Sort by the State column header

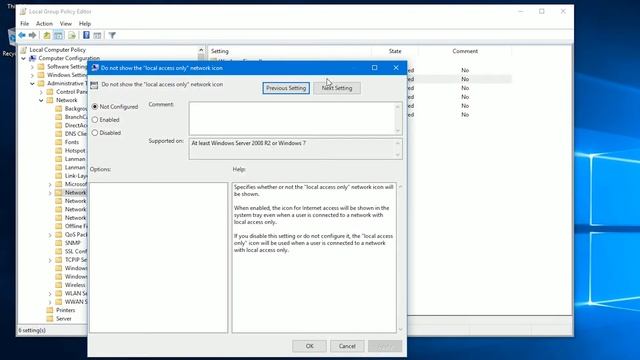tap(395, 51)
